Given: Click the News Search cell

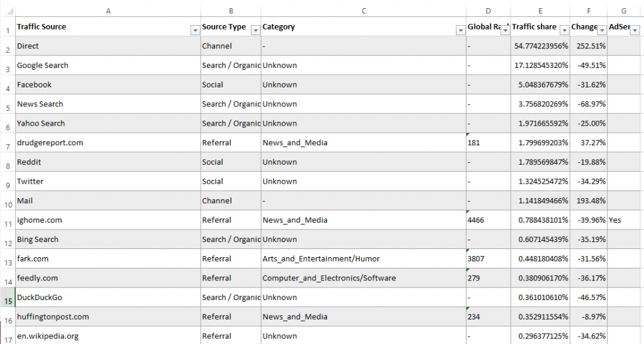Looking at the screenshot, I should coord(108,104).
